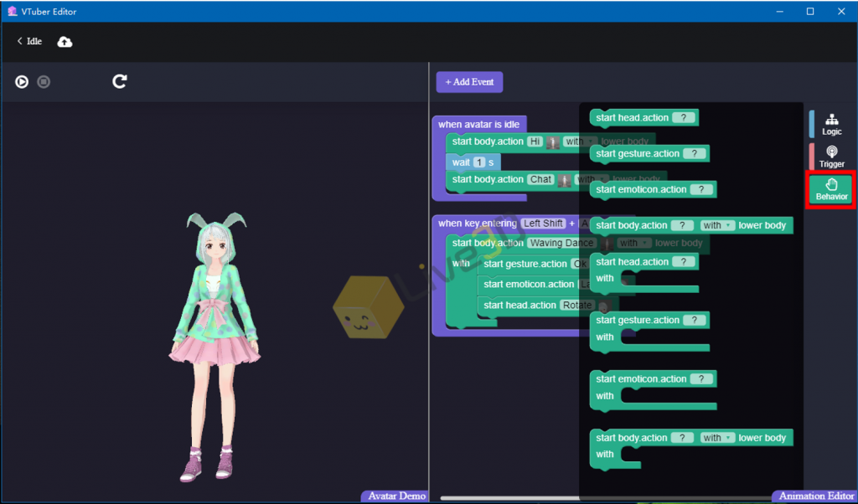This screenshot has width=858, height=504.
Task: Click the circular reset arrow icon
Action: pyautogui.click(x=120, y=81)
